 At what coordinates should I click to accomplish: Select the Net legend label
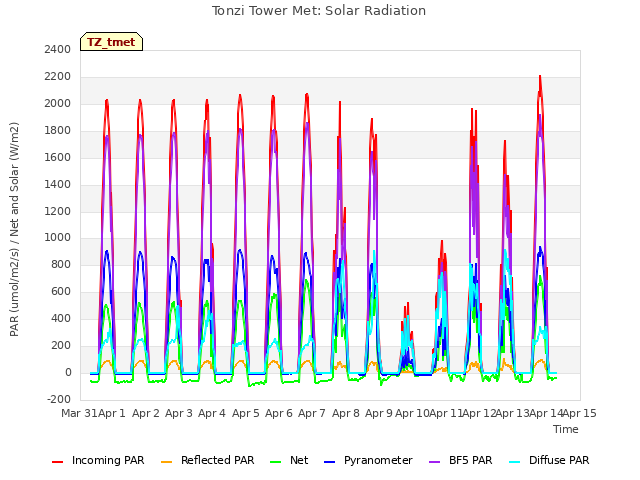click(x=299, y=460)
